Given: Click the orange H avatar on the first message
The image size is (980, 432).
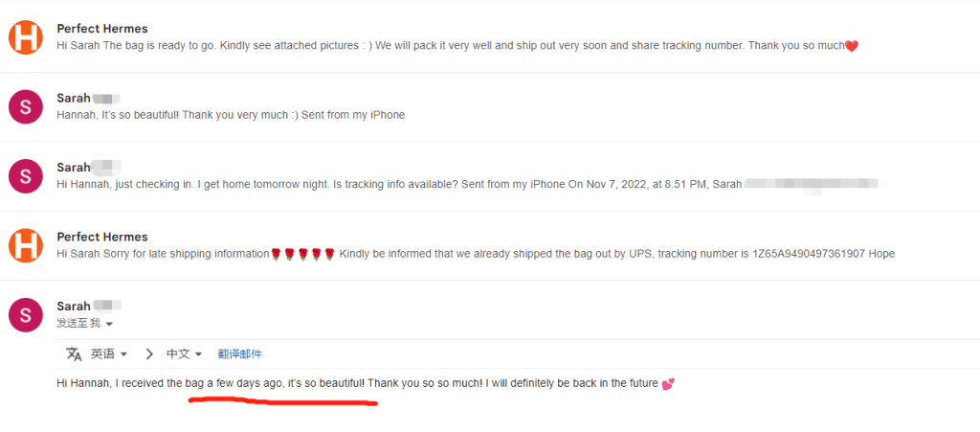Looking at the screenshot, I should point(25,37).
